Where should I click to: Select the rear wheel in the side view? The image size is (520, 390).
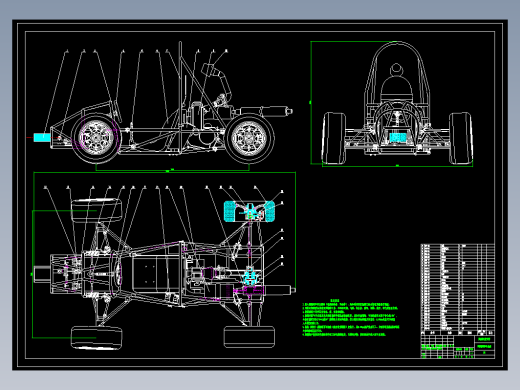pos(250,138)
